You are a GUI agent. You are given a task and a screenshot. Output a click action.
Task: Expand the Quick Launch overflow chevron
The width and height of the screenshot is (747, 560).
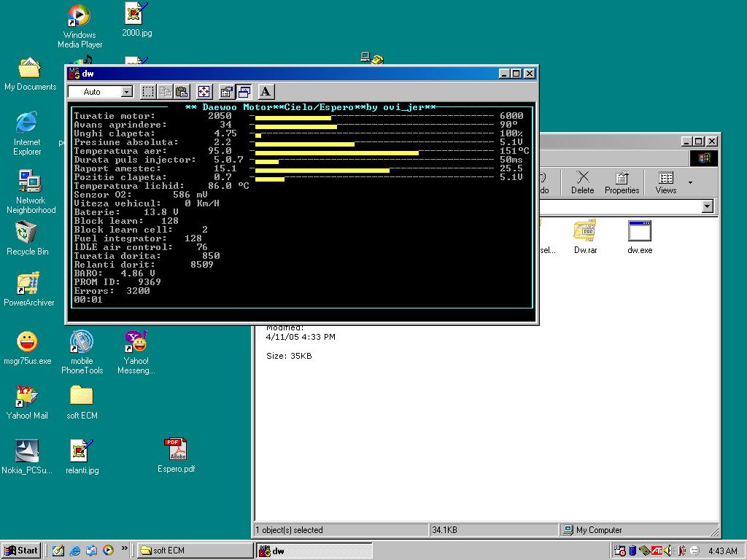[x=124, y=548]
